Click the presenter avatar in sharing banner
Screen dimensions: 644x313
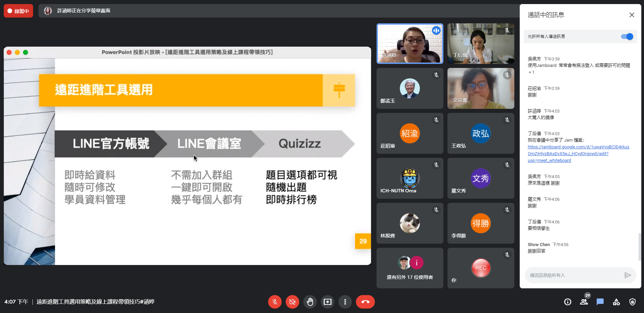(48, 11)
